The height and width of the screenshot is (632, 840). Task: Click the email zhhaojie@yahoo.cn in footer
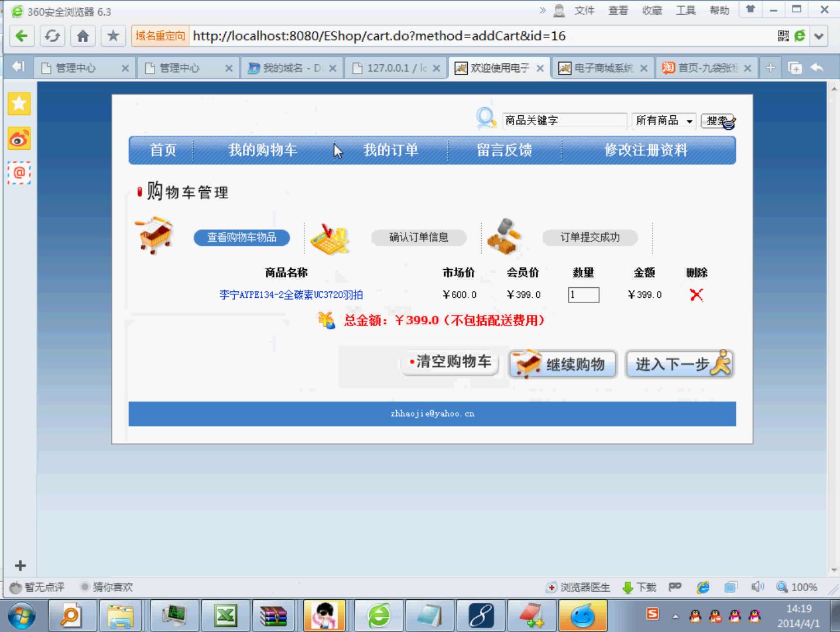click(x=433, y=414)
